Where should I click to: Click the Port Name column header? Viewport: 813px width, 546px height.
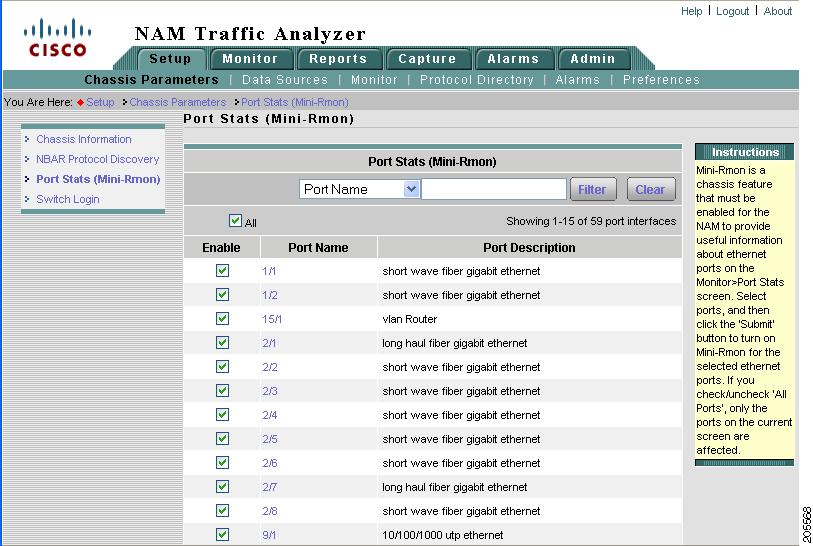318,248
